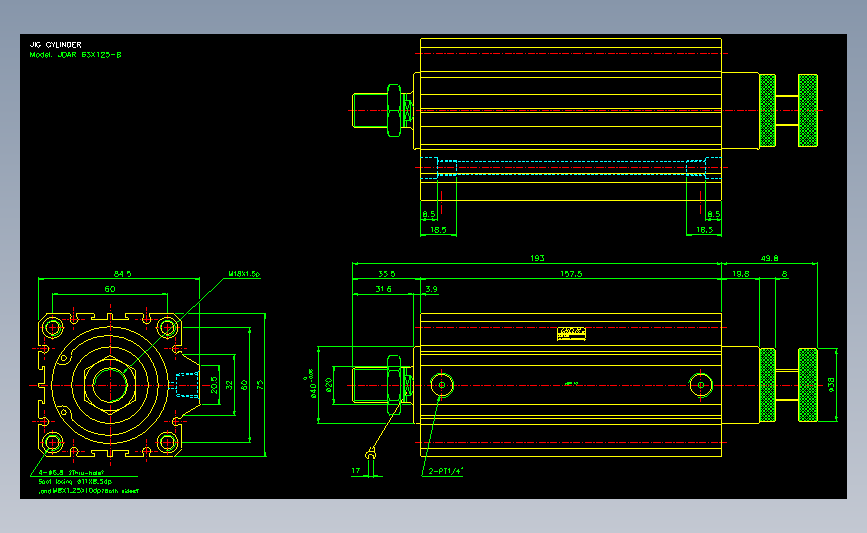
Task: Click the 84.5 width dimension
Action: tap(122, 274)
